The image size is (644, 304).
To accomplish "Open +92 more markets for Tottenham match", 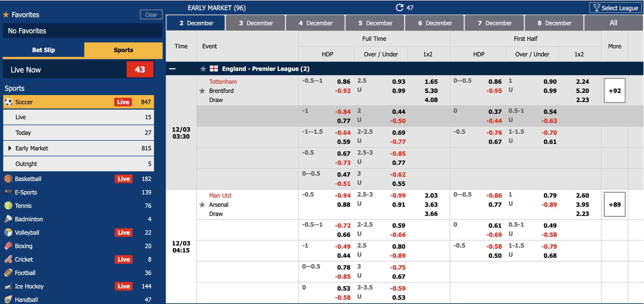I will tap(615, 91).
